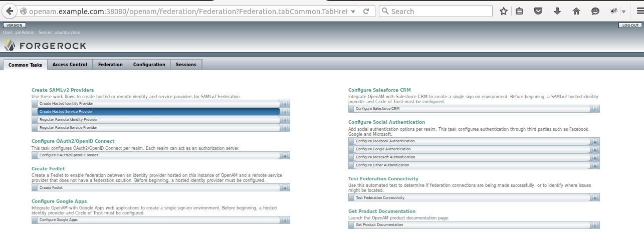Viewport: 644px width, 251px height.
Task: Open the Configuration tab
Action: (149, 65)
